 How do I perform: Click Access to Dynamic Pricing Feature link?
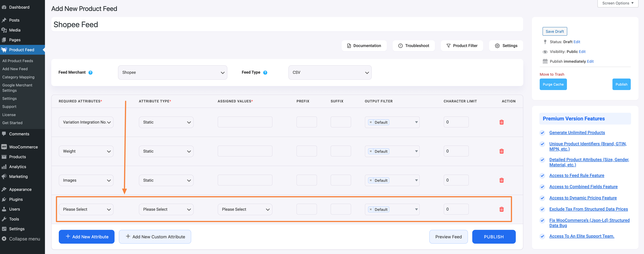583,198
